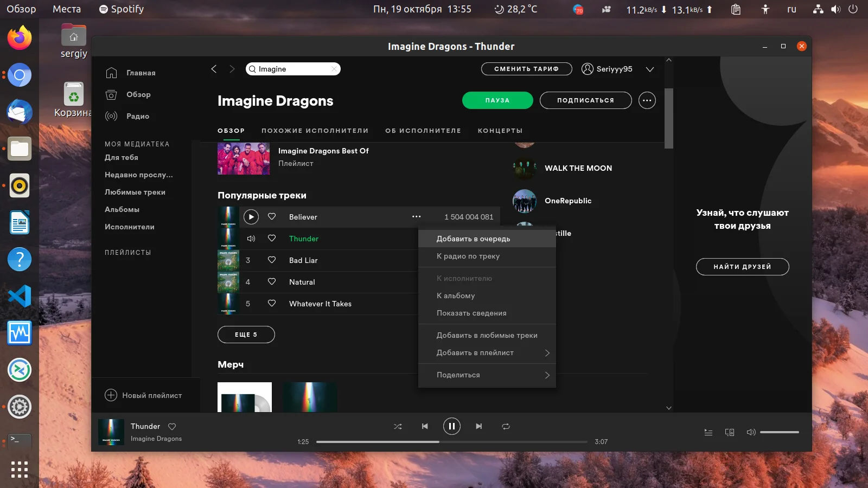This screenshot has height=488, width=868.
Task: Seek within the song progress bar
Action: 451,442
